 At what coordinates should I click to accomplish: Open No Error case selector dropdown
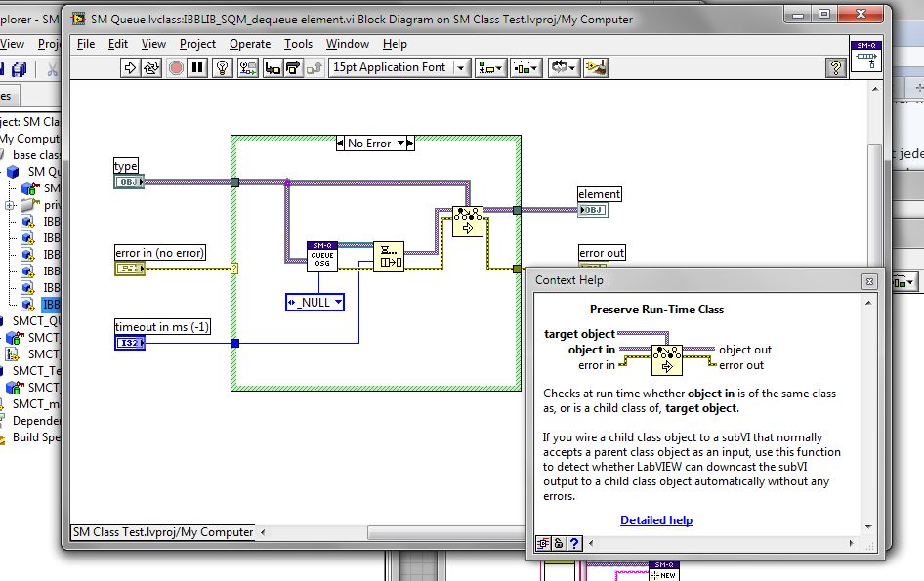point(400,144)
